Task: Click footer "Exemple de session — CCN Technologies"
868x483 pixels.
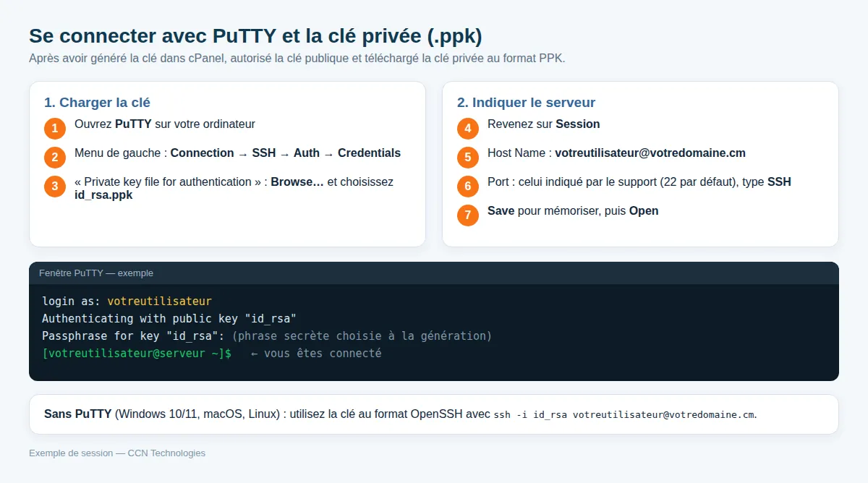Action: (117, 453)
